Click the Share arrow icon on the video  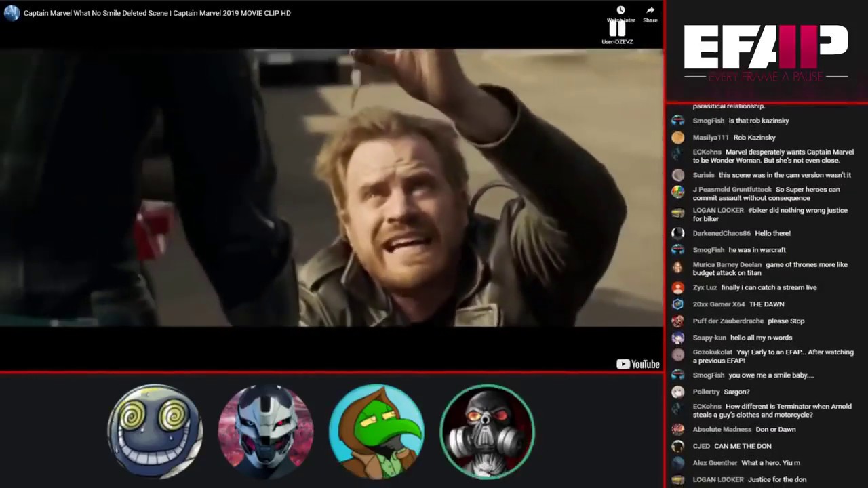[650, 10]
